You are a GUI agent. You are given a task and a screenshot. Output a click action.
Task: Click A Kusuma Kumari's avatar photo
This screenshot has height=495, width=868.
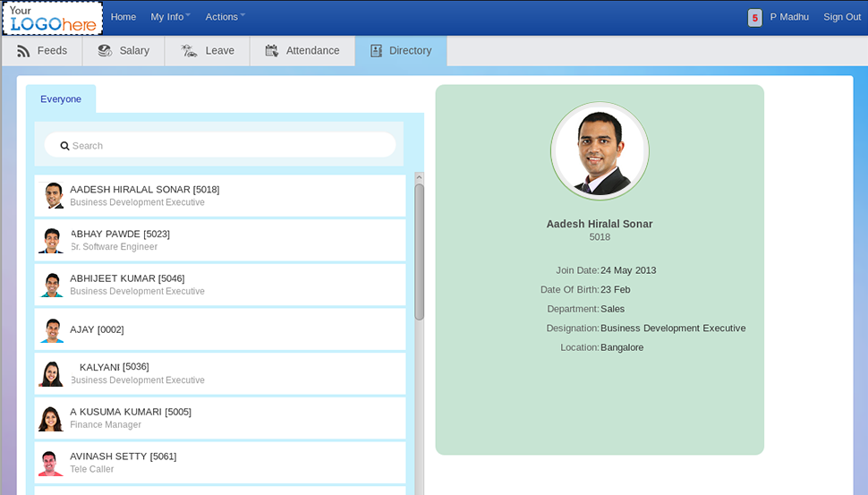tap(51, 419)
